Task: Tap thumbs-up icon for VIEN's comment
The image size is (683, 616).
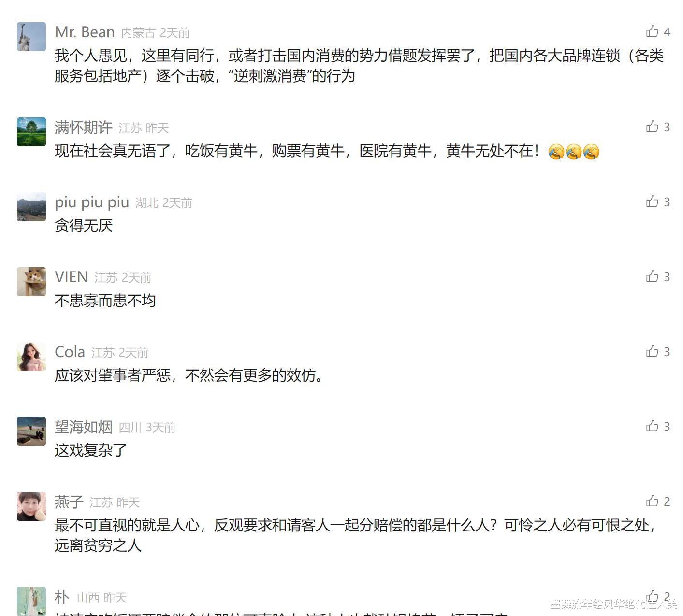Action: tap(652, 276)
